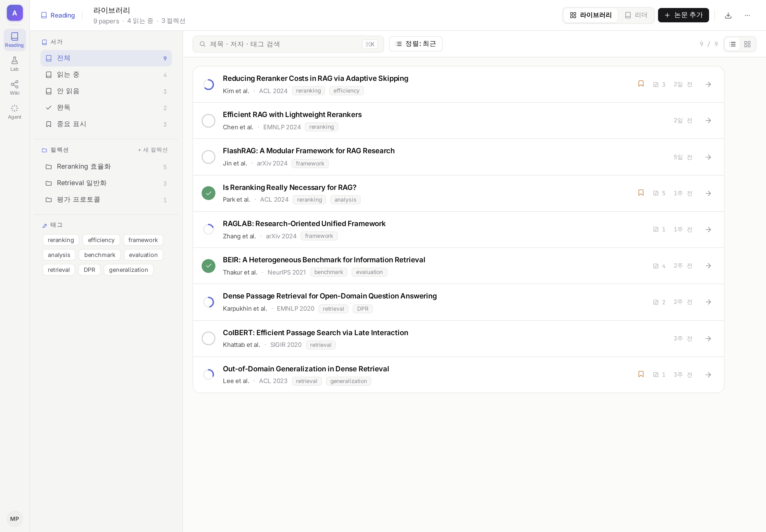This screenshot has width=766, height=532.
Task: Open notes count on BEIR paper
Action: click(659, 266)
